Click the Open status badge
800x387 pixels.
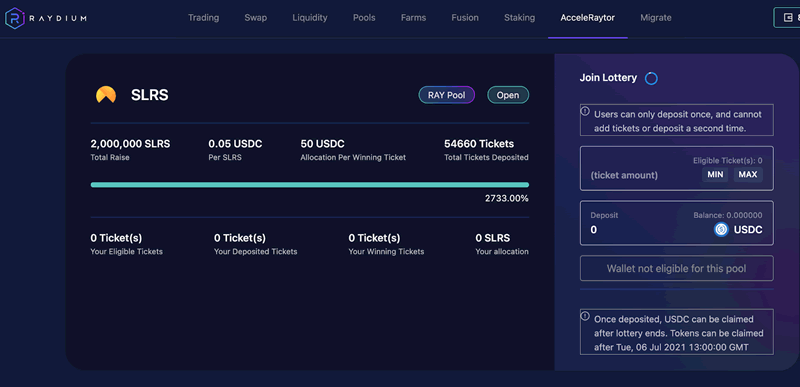(x=508, y=95)
